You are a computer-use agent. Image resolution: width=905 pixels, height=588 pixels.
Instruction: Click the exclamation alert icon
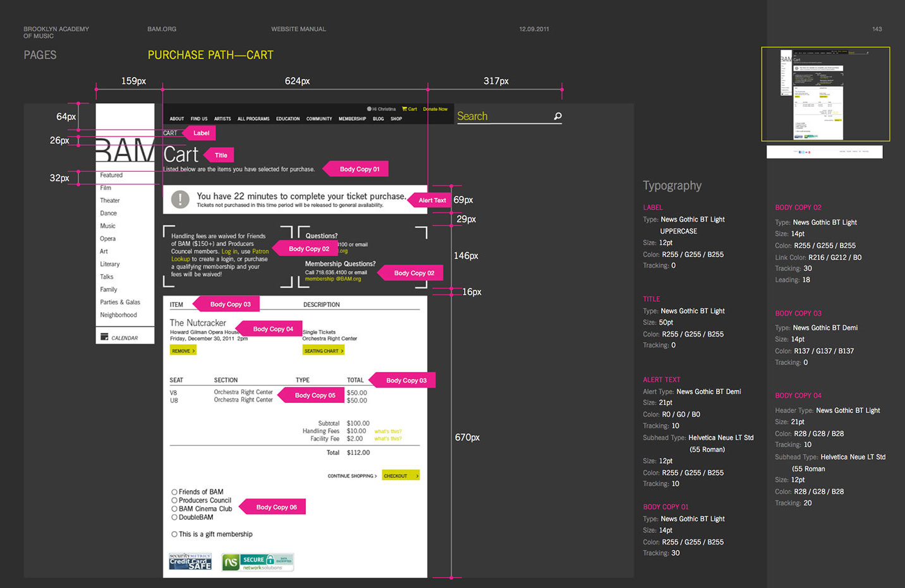180,200
